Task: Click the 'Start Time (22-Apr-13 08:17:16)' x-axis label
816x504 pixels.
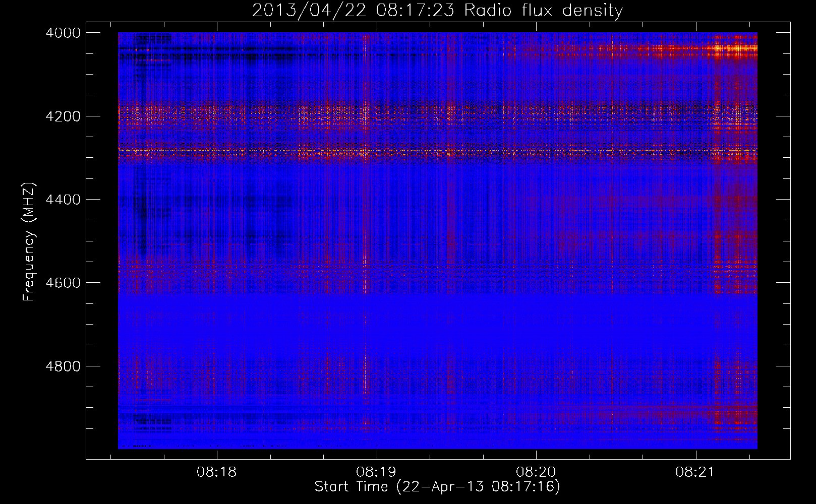Action: tap(437, 487)
